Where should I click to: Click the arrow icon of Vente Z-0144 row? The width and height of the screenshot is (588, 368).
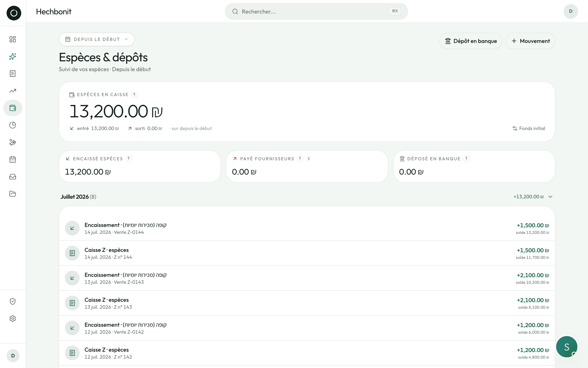pos(72,228)
